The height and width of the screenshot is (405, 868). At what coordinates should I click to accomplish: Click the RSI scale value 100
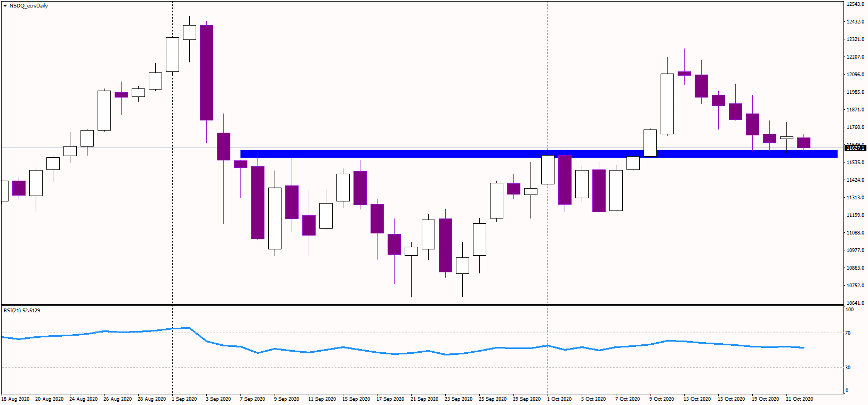pos(850,310)
